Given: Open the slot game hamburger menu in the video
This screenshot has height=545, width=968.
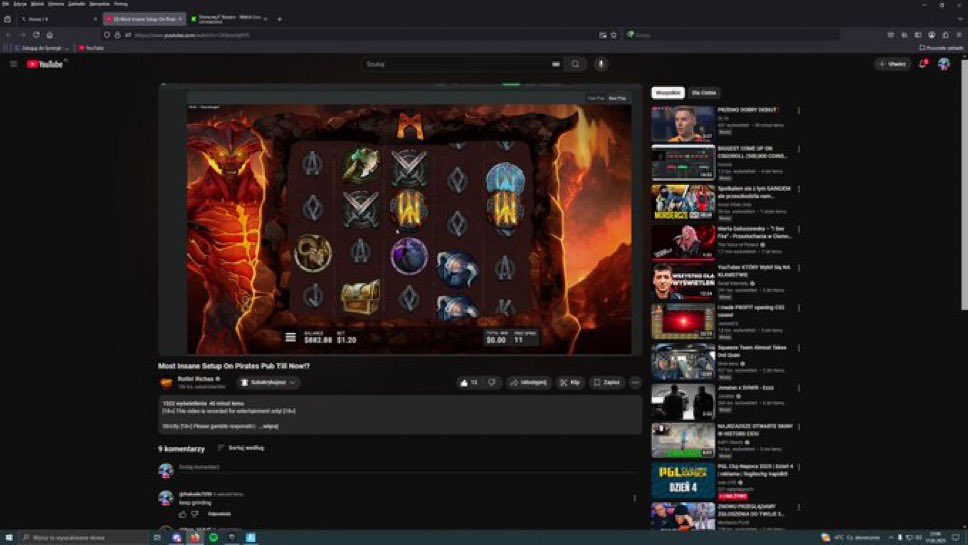Looking at the screenshot, I should 291,337.
